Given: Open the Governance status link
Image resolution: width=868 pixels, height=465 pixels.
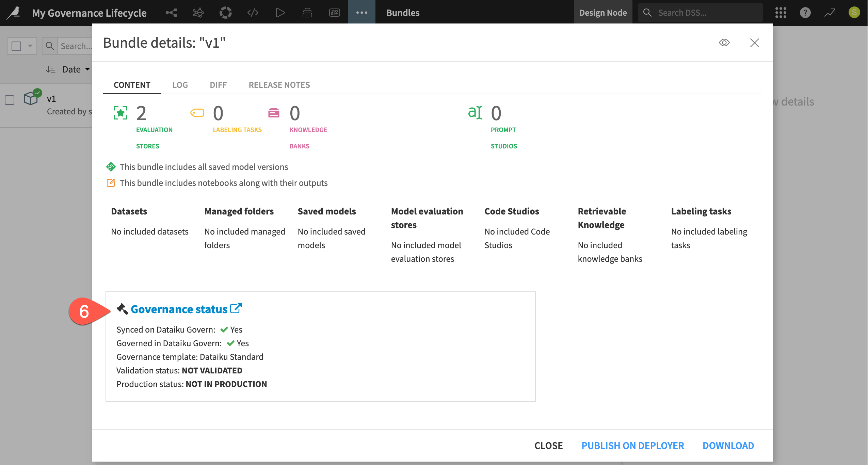Looking at the screenshot, I should click(179, 309).
